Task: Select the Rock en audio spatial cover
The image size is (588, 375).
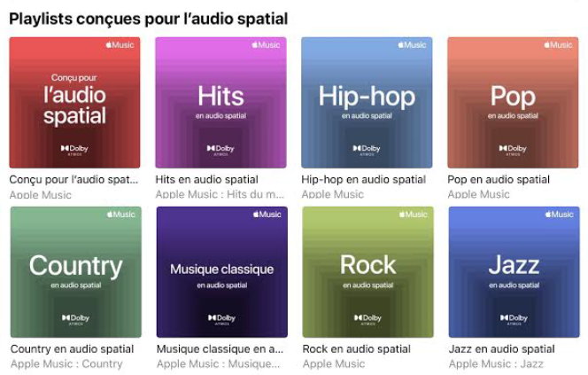Action: (x=367, y=272)
